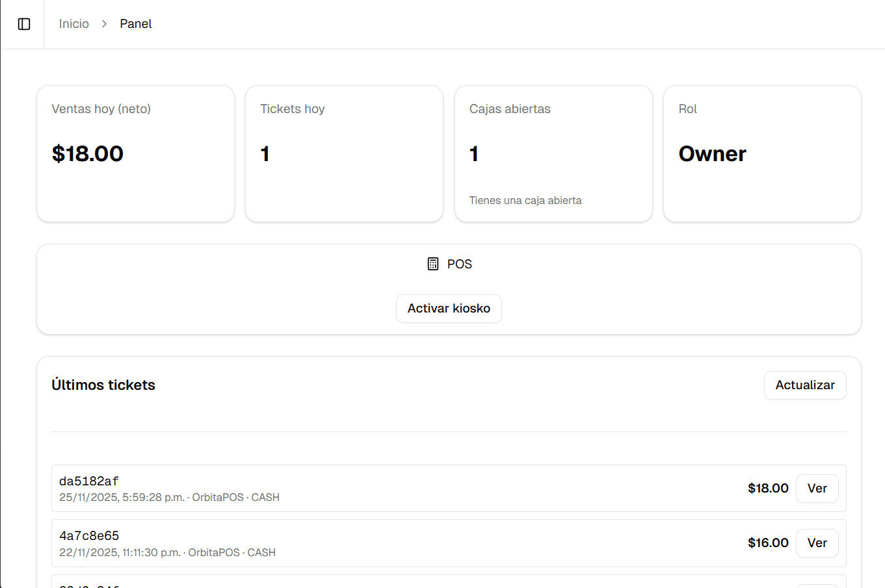Select the Panel breadcrumb item

[x=135, y=24]
